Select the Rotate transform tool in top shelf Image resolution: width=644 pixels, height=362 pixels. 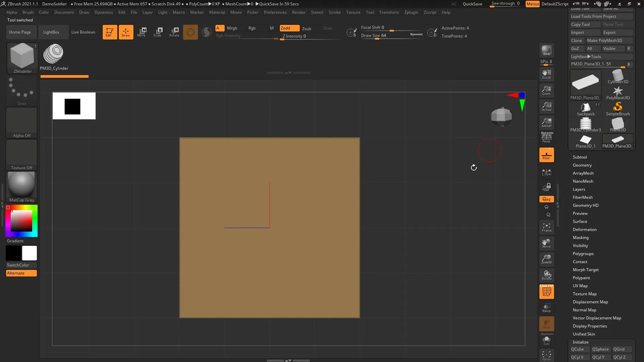(174, 32)
